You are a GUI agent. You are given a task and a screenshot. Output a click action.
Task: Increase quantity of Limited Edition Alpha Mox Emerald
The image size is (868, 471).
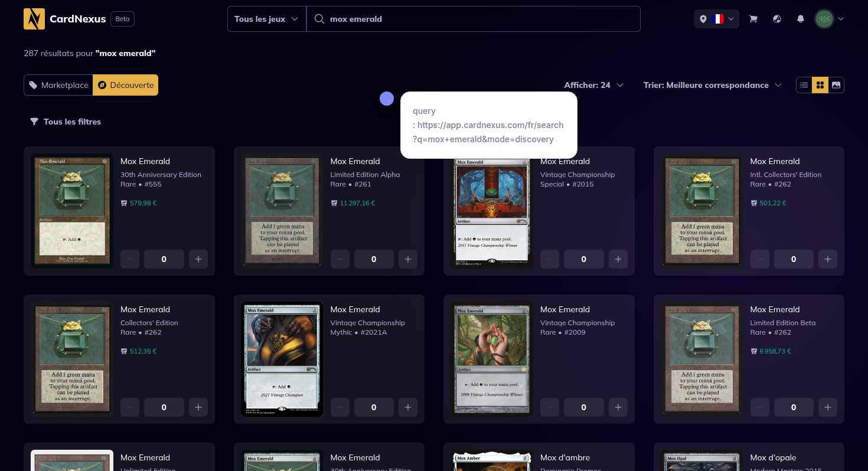(408, 259)
